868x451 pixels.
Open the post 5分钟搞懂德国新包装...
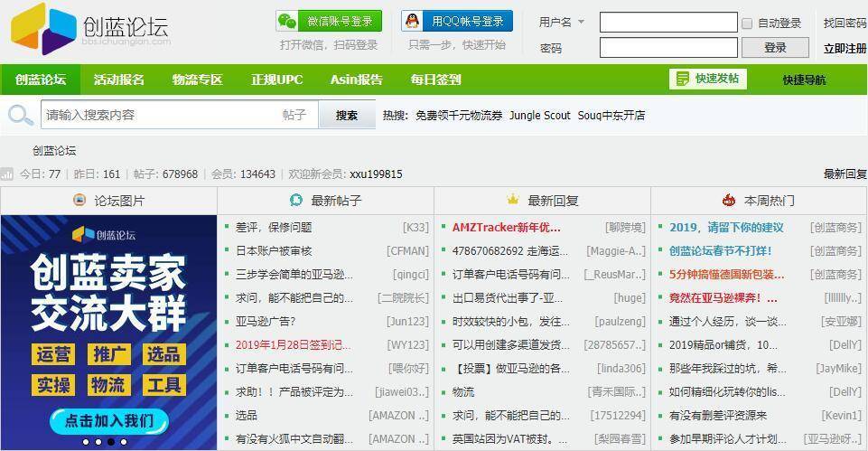pyautogui.click(x=726, y=274)
